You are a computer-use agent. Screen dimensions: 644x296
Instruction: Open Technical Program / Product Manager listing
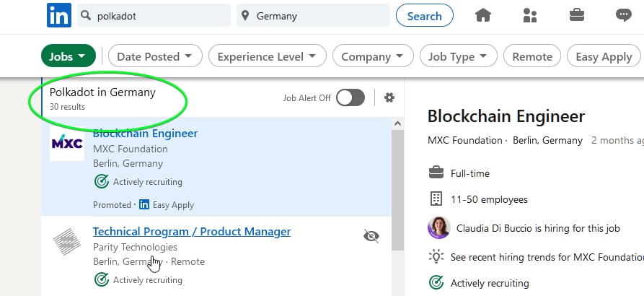192,232
